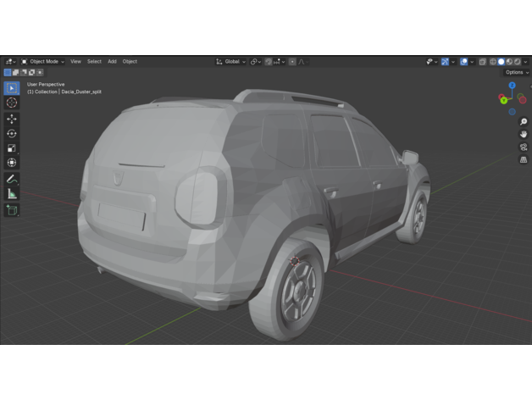Pick the Measure tool
This screenshot has height=400, width=532.
pos(12,194)
